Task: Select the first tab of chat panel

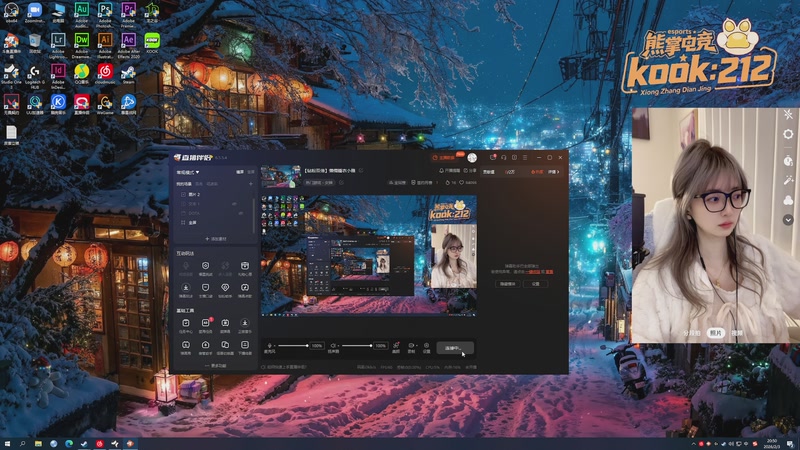Action: [489, 172]
